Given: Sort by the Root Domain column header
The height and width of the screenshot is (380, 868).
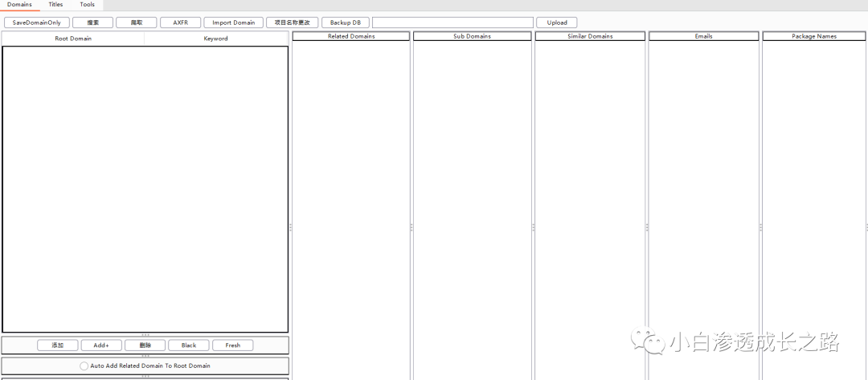Looking at the screenshot, I should tap(73, 39).
